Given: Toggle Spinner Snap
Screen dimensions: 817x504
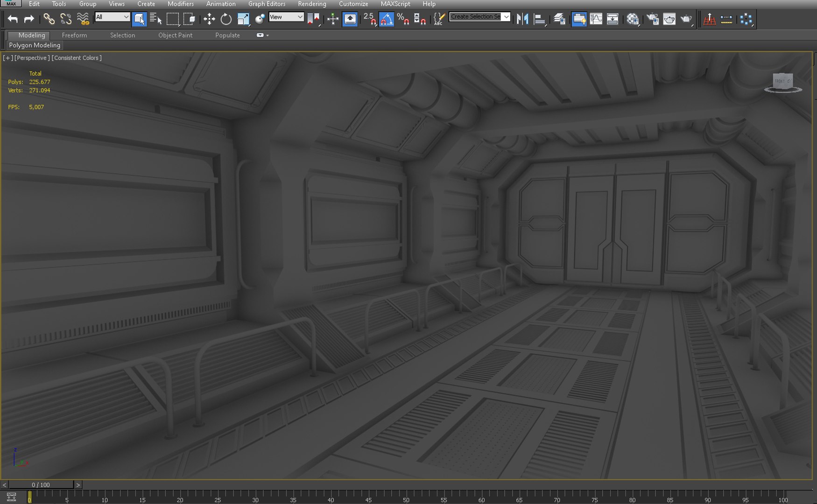Looking at the screenshot, I should tap(420, 19).
